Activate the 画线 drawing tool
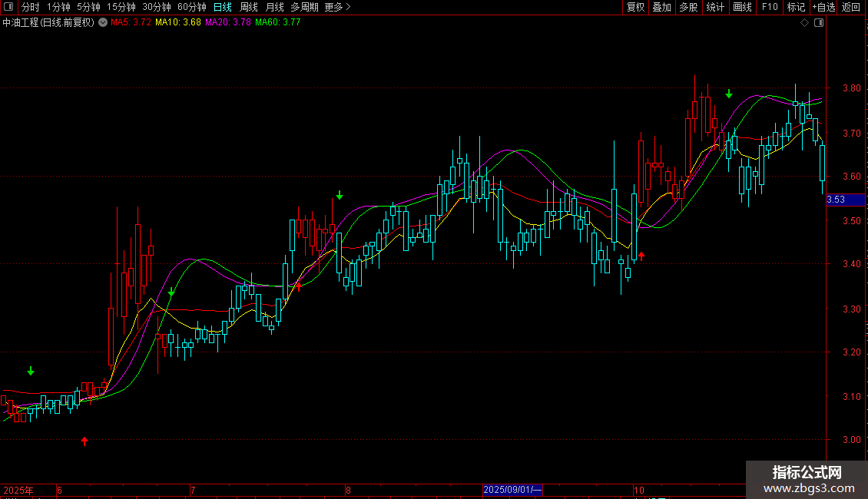Viewport: 868px width, 499px height. point(742,7)
